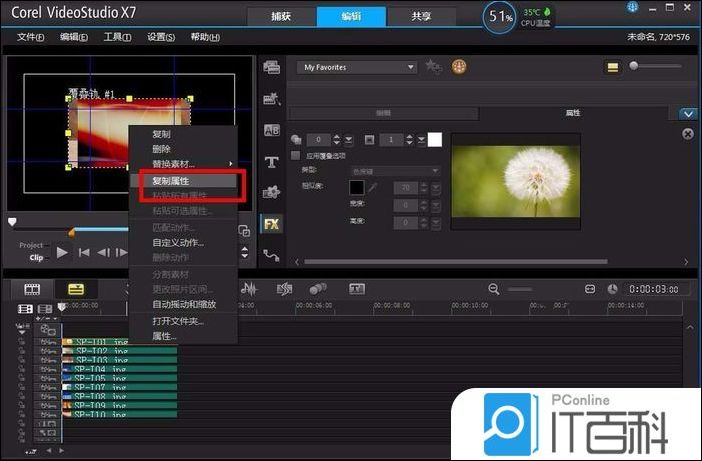Select the FX filter library icon

tap(271, 224)
